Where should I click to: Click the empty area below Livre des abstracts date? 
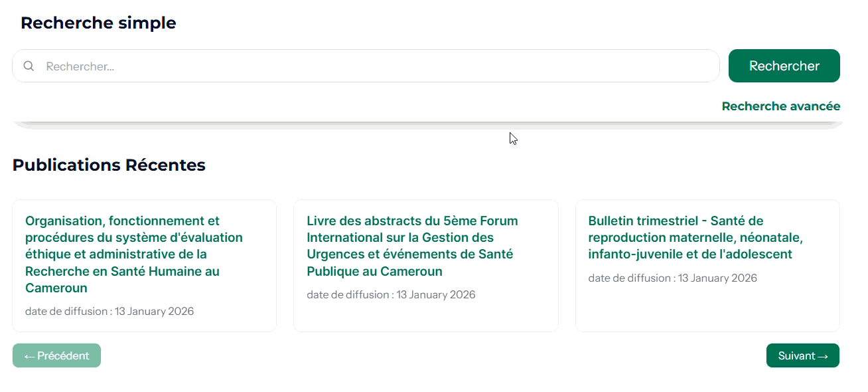pyautogui.click(x=425, y=316)
